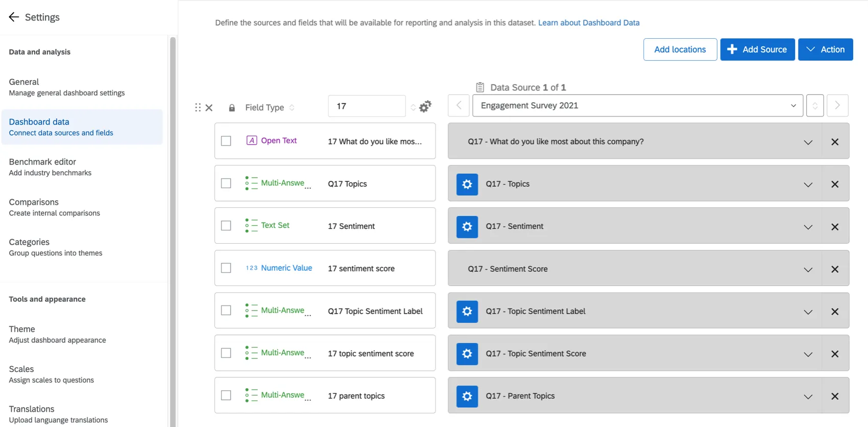Viewport: 868px width, 427px height.
Task: Check the Open Text field checkbox
Action: (x=226, y=141)
